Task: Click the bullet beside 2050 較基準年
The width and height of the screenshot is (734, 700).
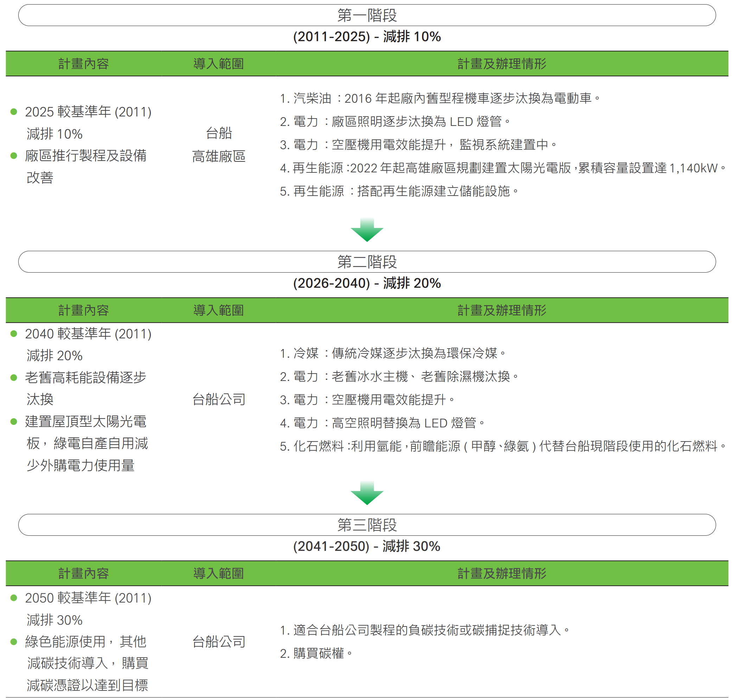Action: point(14,598)
